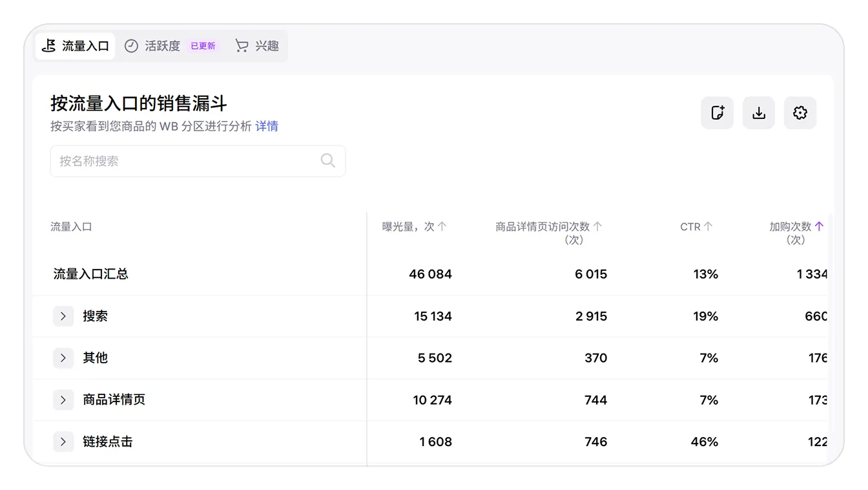Open the 详情 link

pos(267,127)
